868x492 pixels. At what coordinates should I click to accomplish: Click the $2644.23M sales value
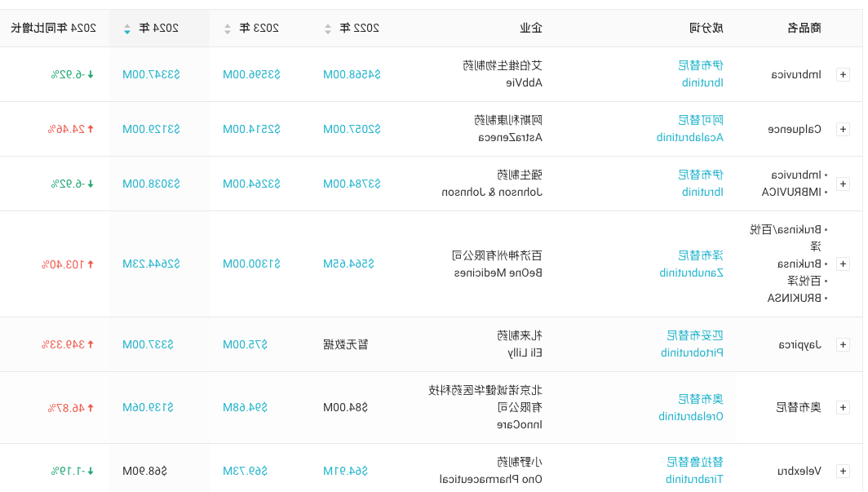pos(151,264)
